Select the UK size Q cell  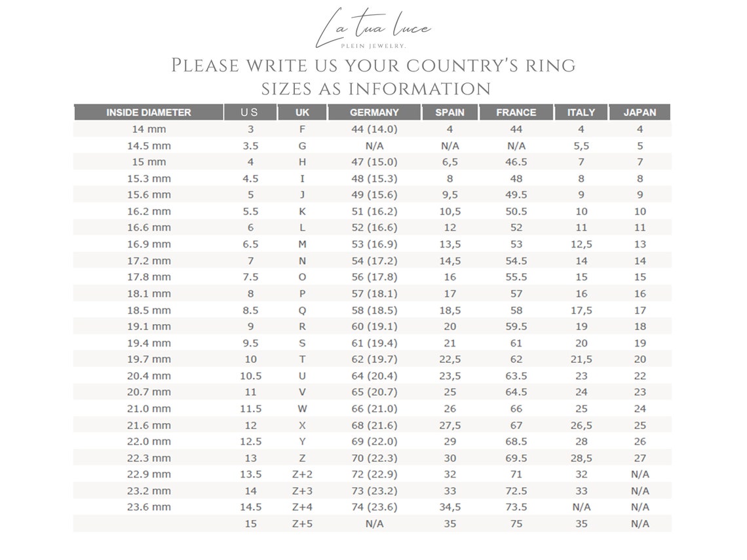[302, 310]
